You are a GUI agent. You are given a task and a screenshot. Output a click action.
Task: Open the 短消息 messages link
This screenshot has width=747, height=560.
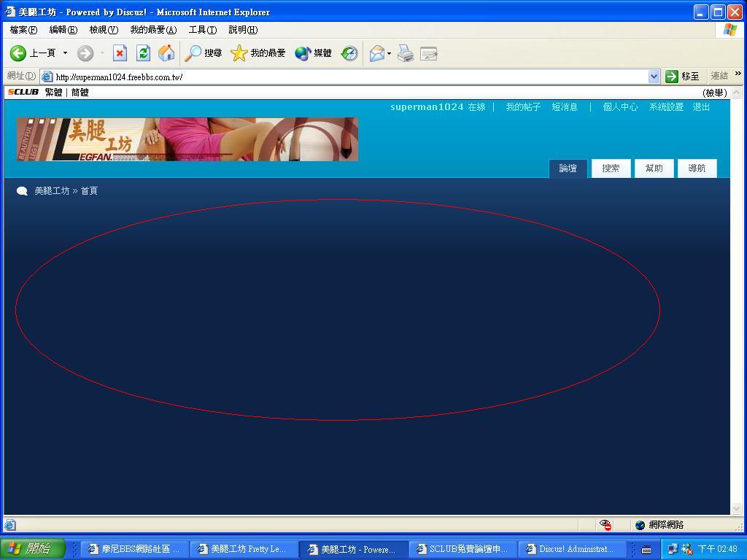[x=564, y=107]
